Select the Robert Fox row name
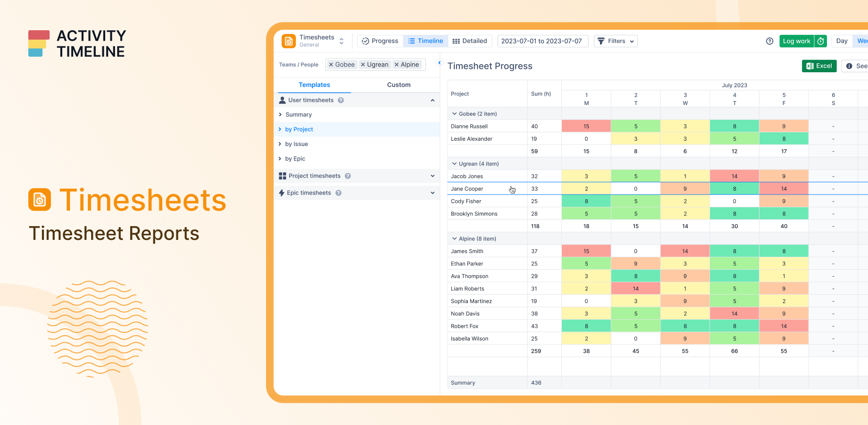This screenshot has width=868, height=425. 465,326
